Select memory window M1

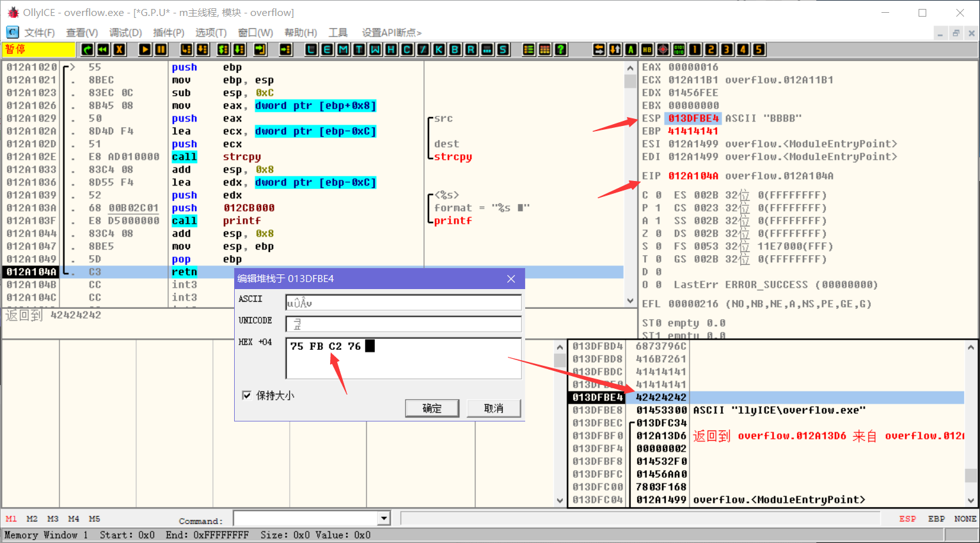coord(12,519)
